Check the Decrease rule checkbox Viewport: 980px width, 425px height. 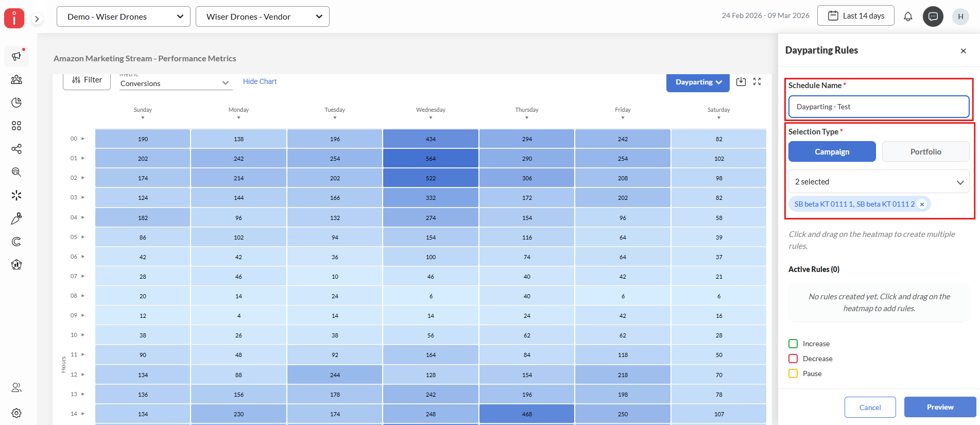[793, 359]
